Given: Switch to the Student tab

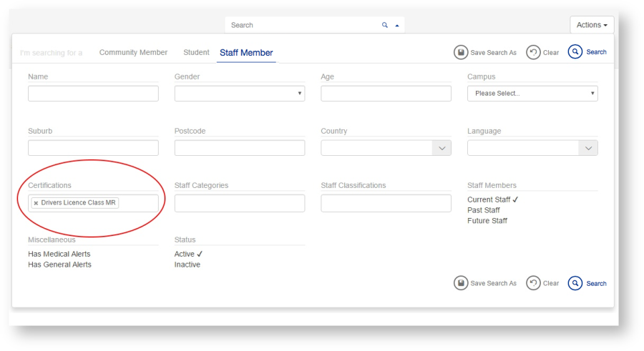Looking at the screenshot, I should click(x=196, y=52).
